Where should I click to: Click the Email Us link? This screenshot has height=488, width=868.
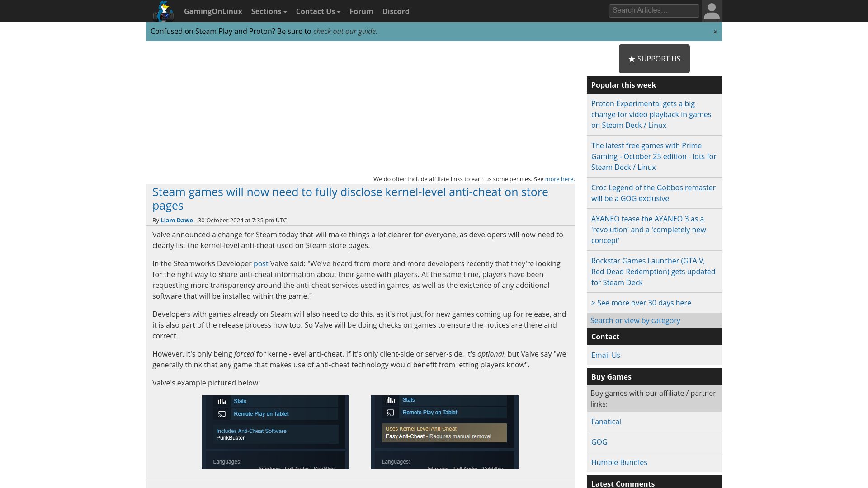(606, 355)
